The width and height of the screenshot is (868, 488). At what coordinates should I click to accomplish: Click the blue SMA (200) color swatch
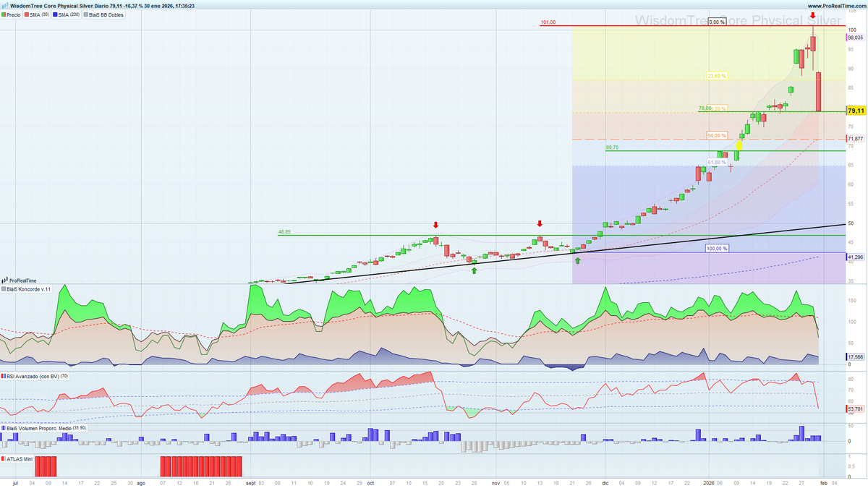[56, 14]
